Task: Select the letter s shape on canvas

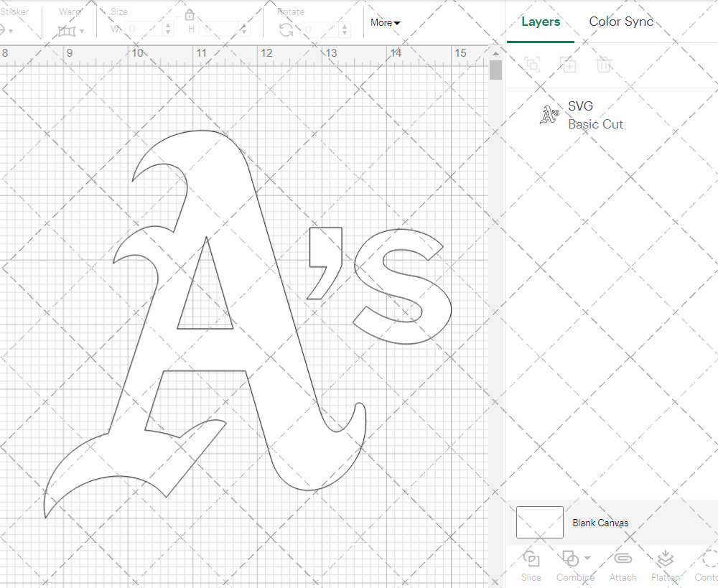Action: [x=403, y=286]
